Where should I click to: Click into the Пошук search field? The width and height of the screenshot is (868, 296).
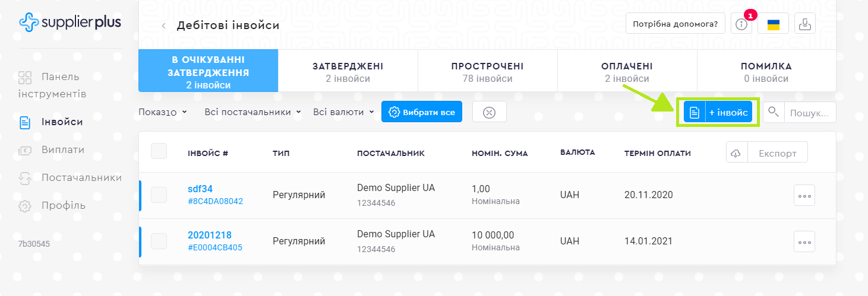[x=809, y=112]
